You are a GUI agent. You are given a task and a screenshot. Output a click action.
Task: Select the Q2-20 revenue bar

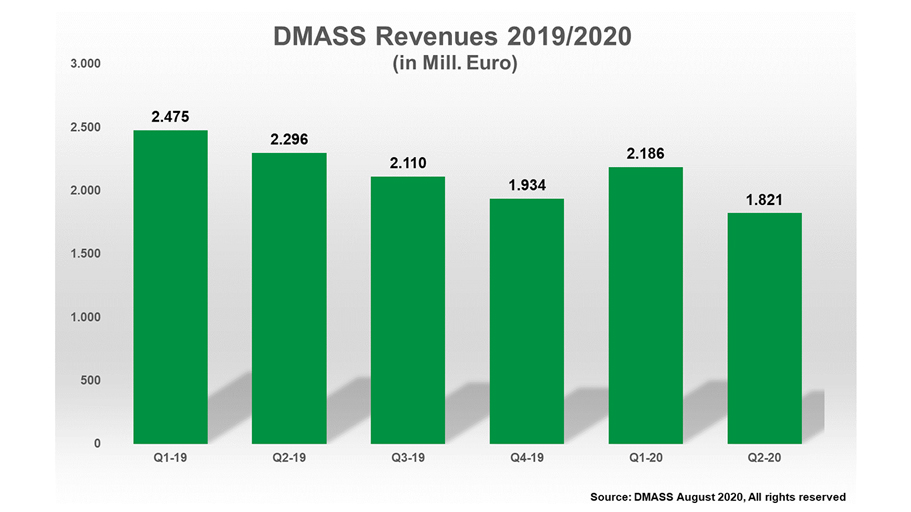pos(764,328)
